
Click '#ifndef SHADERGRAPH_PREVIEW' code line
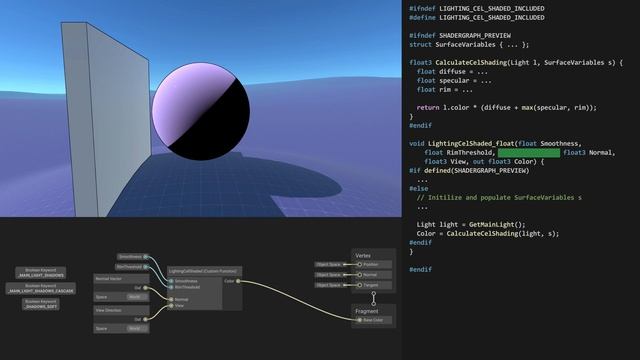(x=460, y=36)
